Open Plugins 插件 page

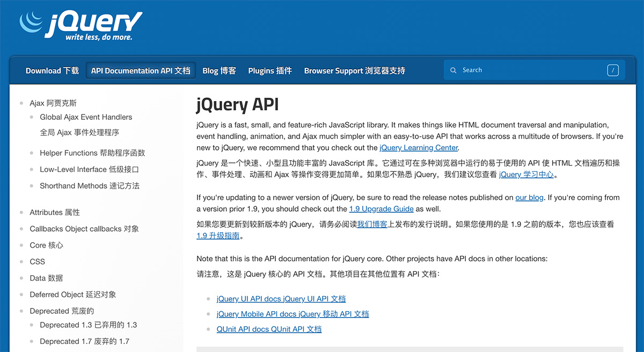coord(270,70)
